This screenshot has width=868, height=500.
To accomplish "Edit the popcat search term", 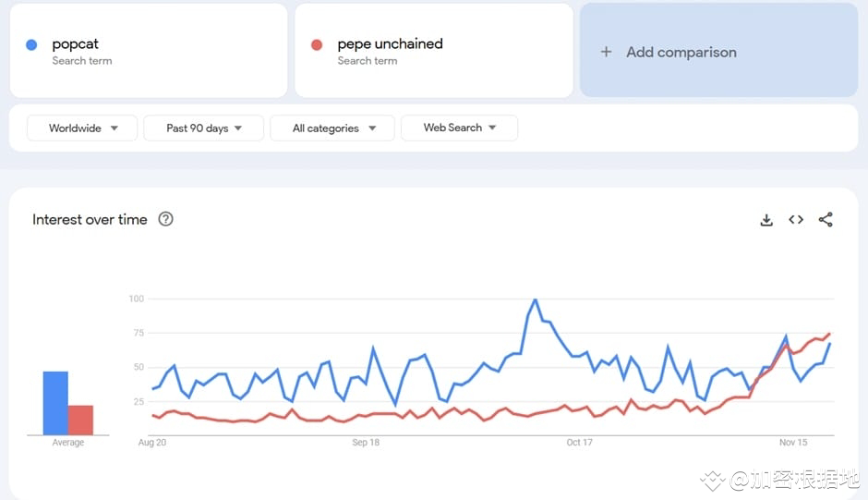I will point(76,43).
